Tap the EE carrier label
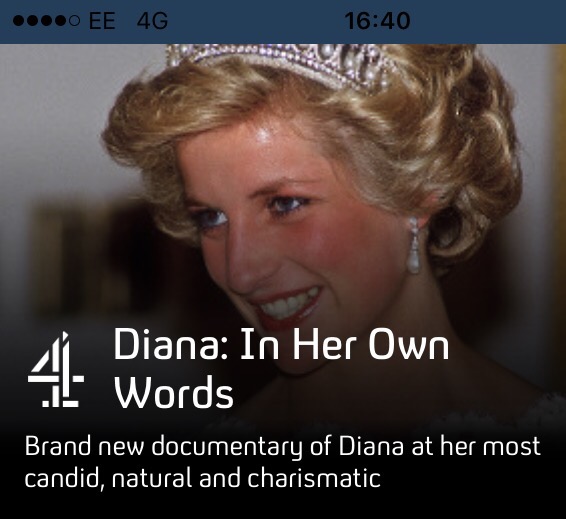The image size is (566, 519). pos(102,21)
